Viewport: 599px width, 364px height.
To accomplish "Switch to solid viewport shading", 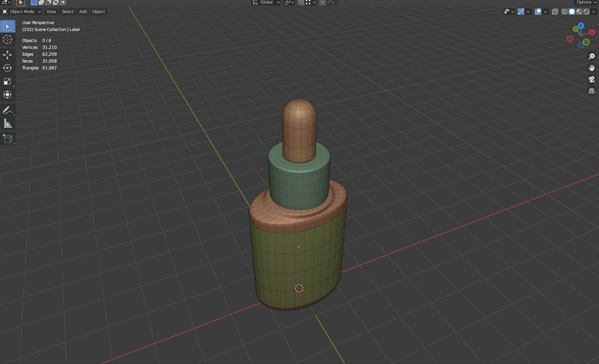I will (572, 12).
